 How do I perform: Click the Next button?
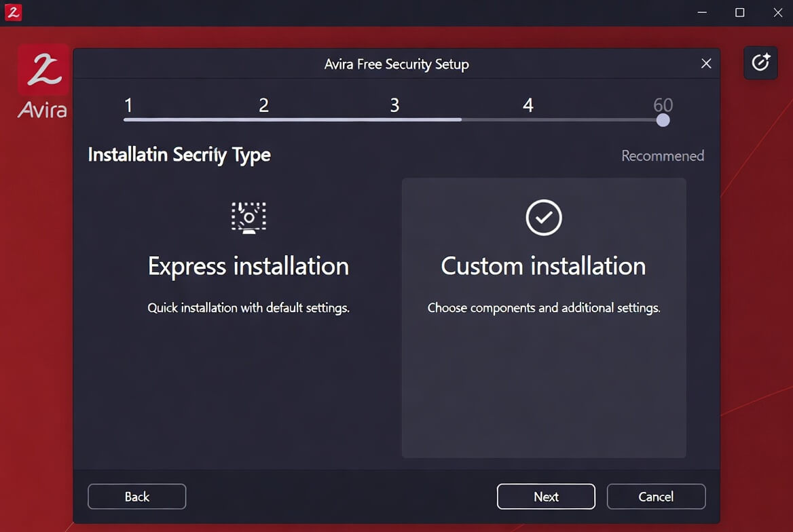546,497
